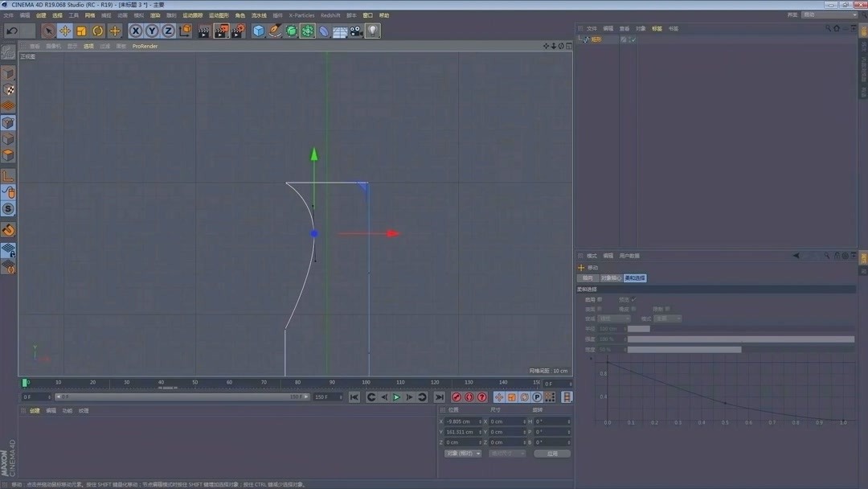This screenshot has height=489, width=868.
Task: Toggle the 启用 checkbox in soft selection settings
Action: pos(599,300)
